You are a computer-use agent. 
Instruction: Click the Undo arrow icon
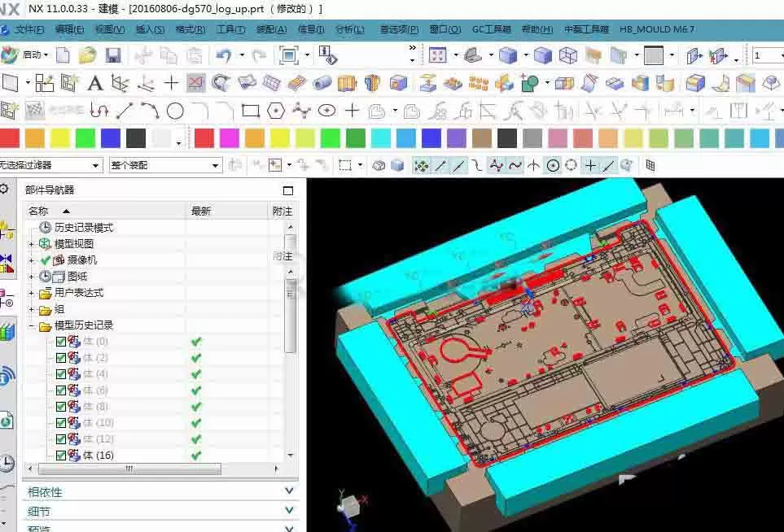click(x=224, y=55)
